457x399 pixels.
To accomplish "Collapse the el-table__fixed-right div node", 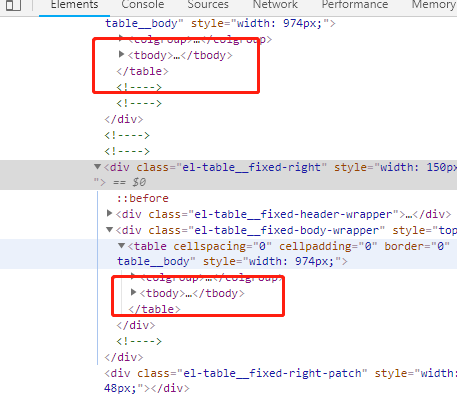I will click(97, 166).
